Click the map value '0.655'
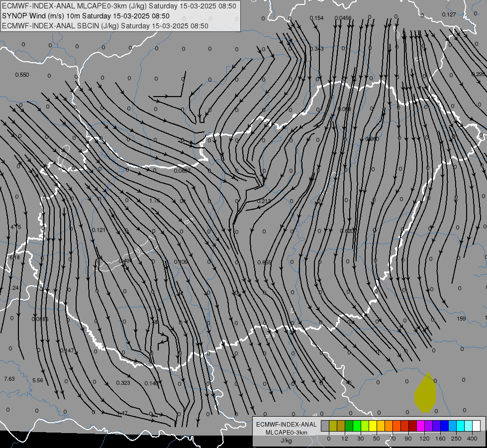 point(265,262)
